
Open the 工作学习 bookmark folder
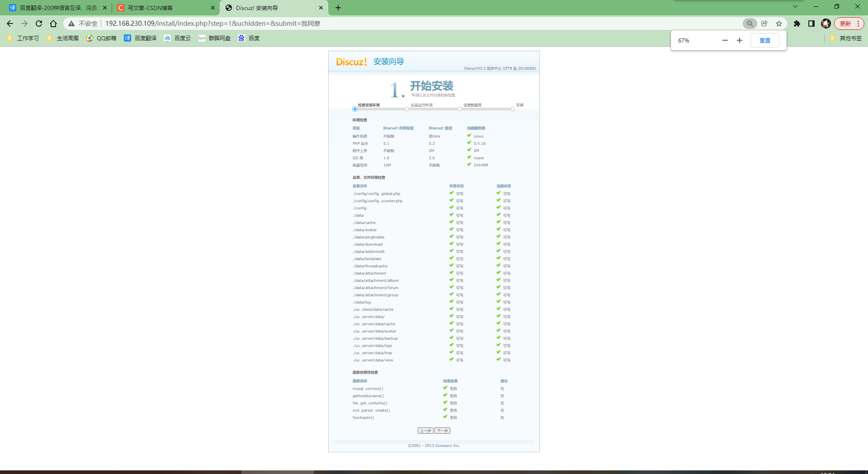pos(23,38)
